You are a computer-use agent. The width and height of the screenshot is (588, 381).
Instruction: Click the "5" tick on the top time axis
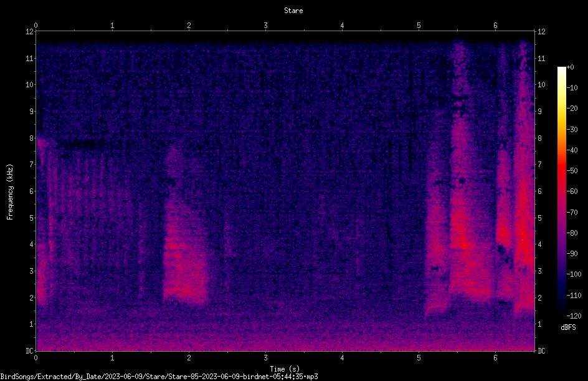tap(419, 26)
